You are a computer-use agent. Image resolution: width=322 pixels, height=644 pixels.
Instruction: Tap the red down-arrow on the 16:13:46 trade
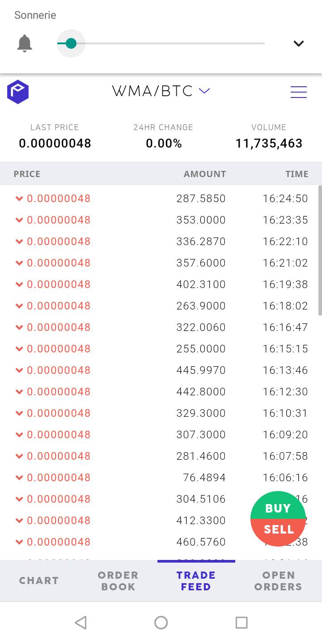click(x=19, y=370)
